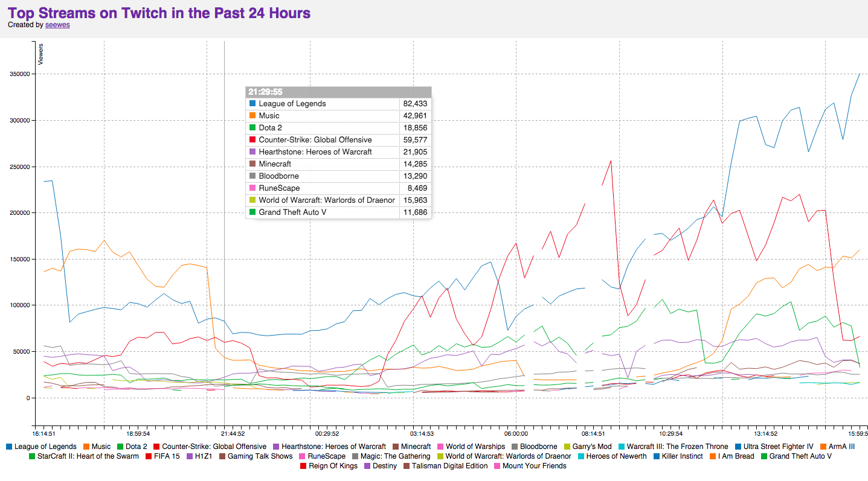Click the 200000 y-axis tick label
868x481 pixels.
tap(19, 213)
